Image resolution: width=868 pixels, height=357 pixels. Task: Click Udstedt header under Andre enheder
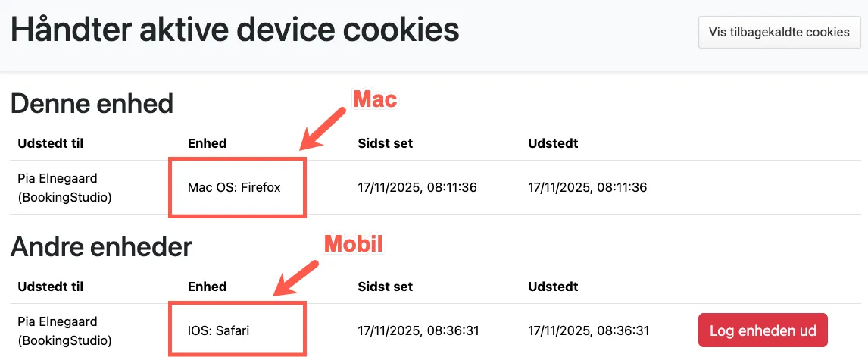[553, 287]
